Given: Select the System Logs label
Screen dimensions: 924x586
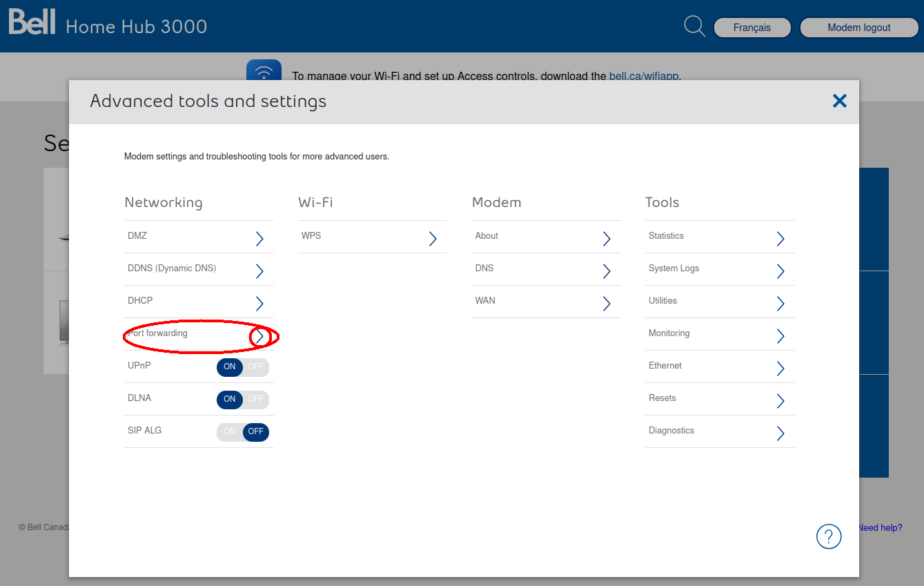Looking at the screenshot, I should pos(674,268).
